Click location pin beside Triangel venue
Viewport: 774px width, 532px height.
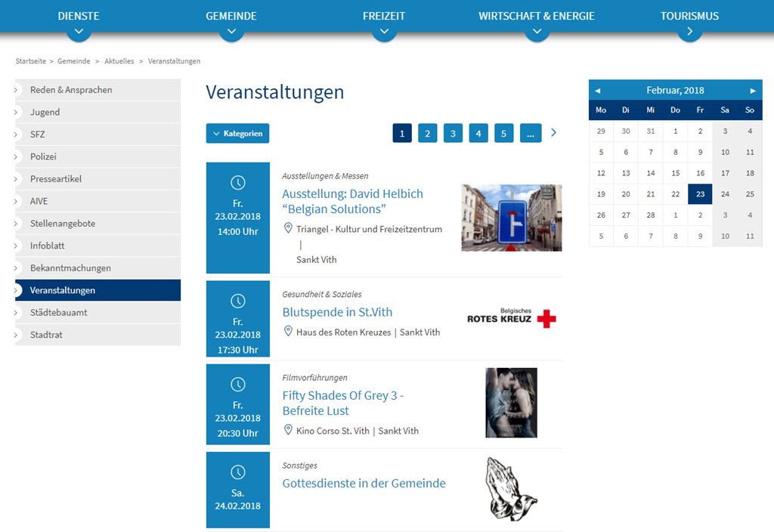(288, 228)
